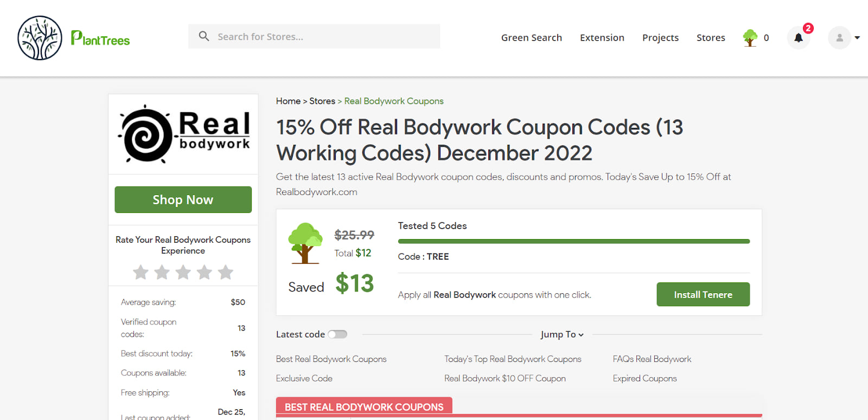Click the red notification count badge
Screen dimensions: 868x420
(808, 28)
